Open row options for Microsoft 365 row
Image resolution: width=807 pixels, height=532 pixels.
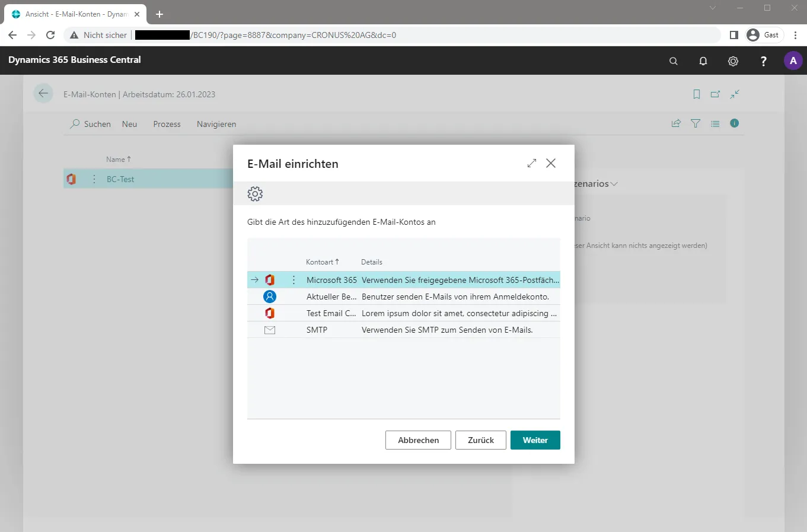tap(294, 280)
